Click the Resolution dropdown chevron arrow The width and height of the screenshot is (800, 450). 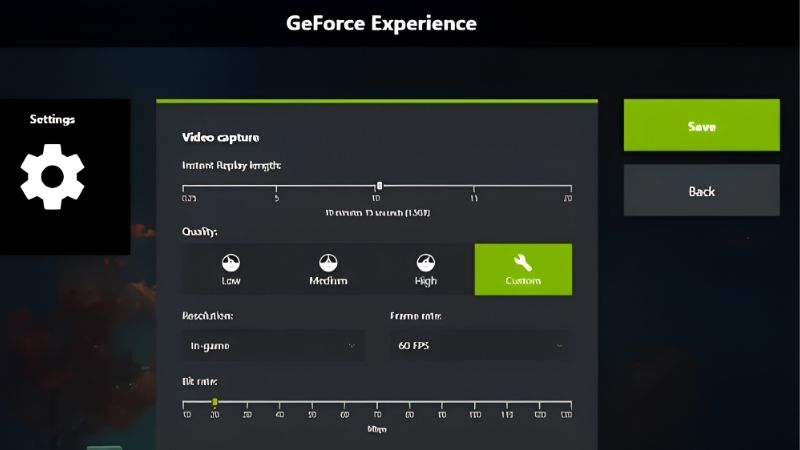pyautogui.click(x=352, y=345)
